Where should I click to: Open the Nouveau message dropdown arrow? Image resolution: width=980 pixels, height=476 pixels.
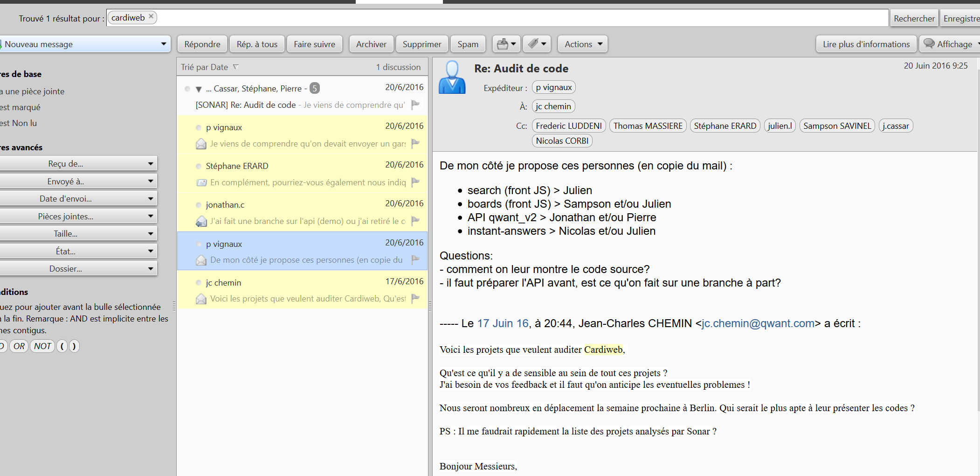click(163, 44)
